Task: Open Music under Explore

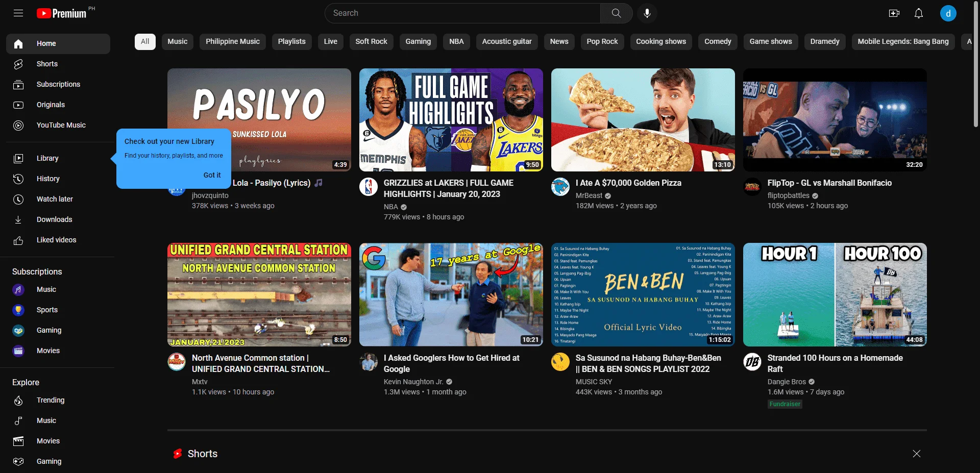Action: click(x=58, y=421)
